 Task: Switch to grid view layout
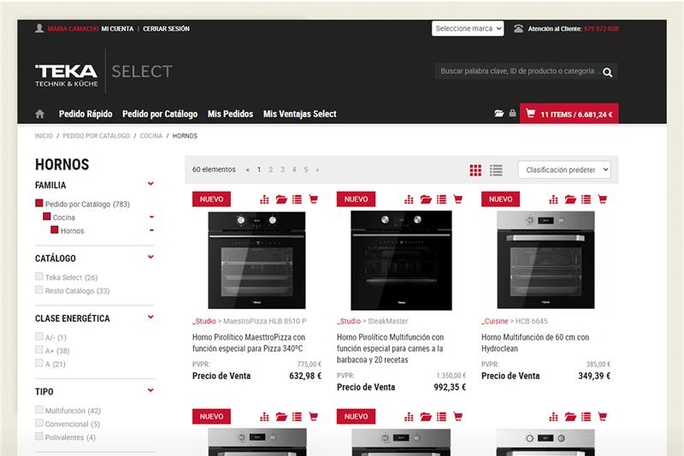pos(476,170)
